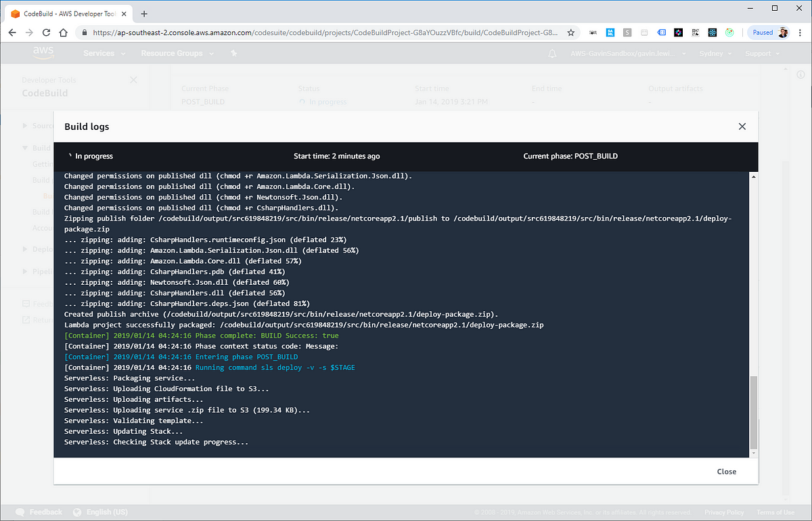This screenshot has width=812, height=521.
Task: Close the Developer Tools side panel
Action: click(x=133, y=80)
